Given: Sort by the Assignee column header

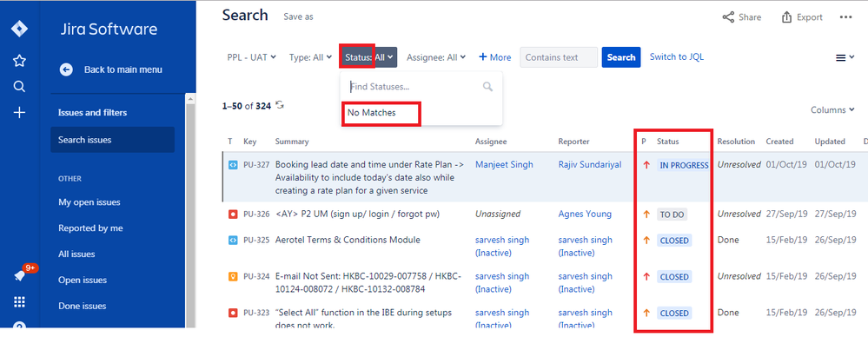Looking at the screenshot, I should (490, 142).
